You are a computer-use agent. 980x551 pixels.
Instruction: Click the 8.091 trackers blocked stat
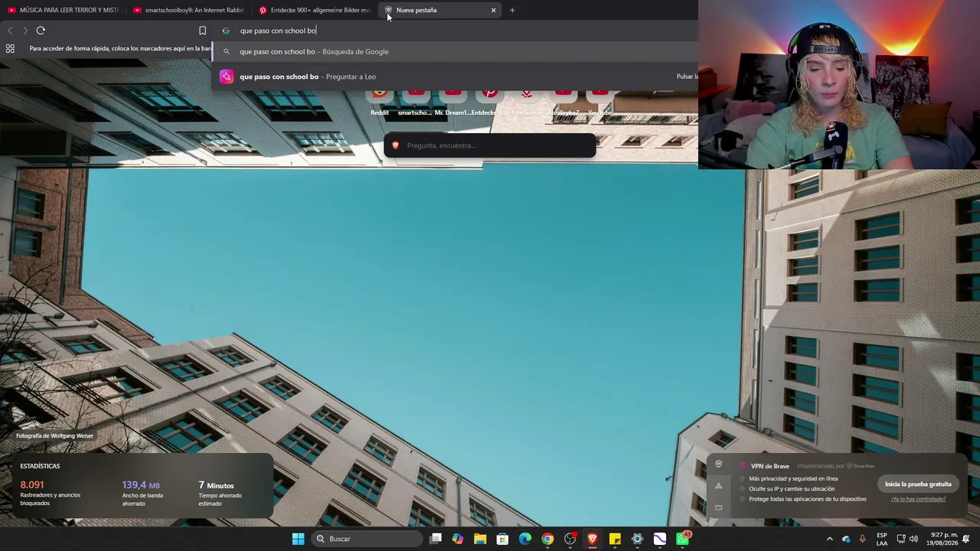coord(51,493)
